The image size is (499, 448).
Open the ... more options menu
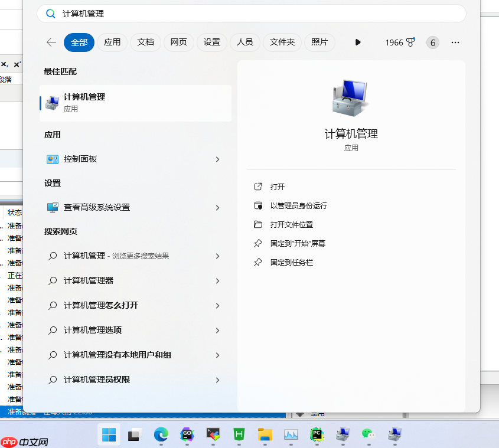tap(455, 42)
